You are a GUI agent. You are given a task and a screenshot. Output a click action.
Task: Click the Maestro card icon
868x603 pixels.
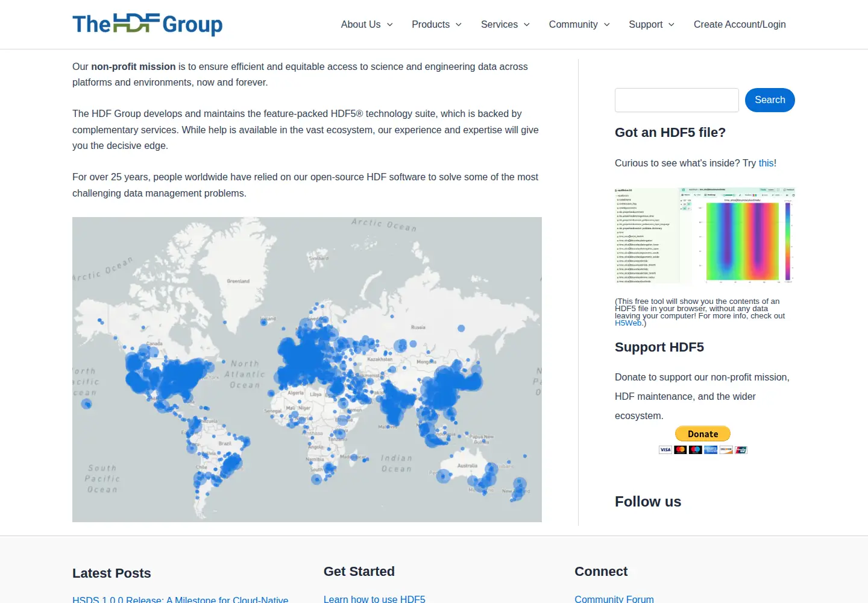coord(696,450)
